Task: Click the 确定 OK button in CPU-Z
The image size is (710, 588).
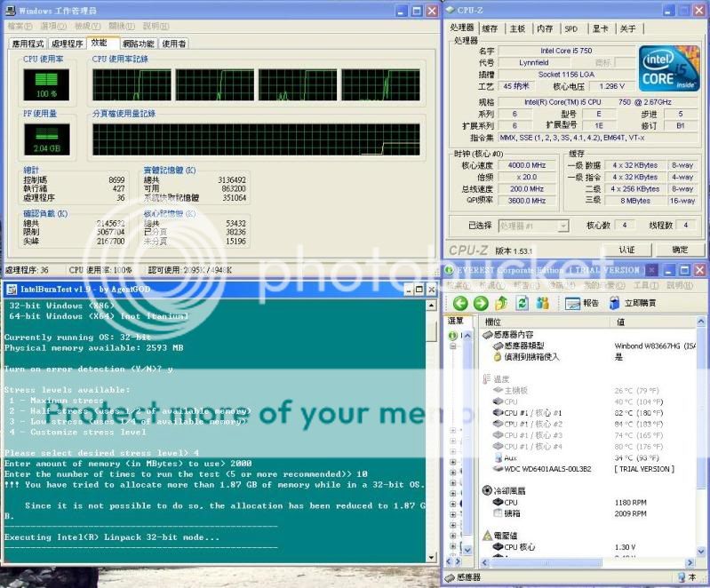Action: pyautogui.click(x=680, y=250)
